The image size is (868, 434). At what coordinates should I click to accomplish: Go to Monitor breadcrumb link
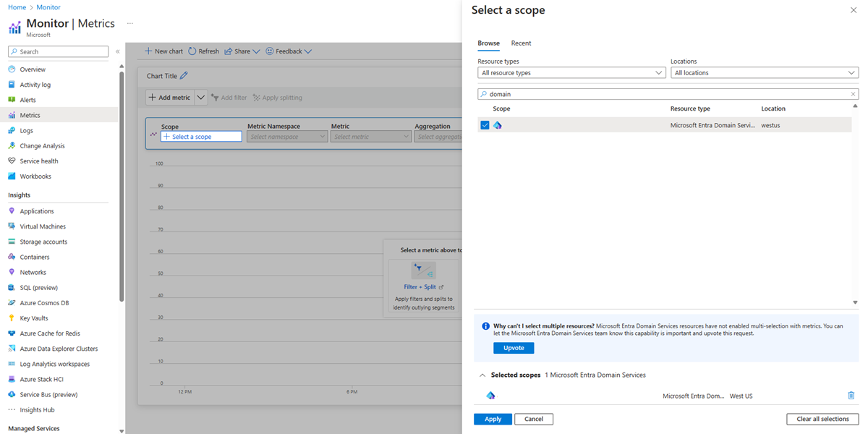48,7
